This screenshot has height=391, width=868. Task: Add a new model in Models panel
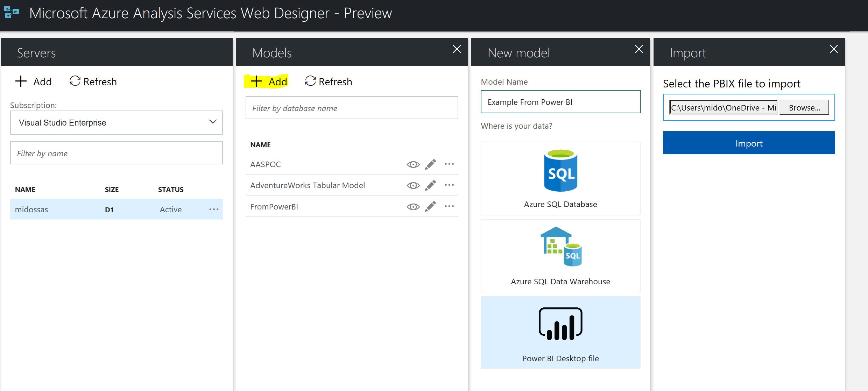pos(269,81)
